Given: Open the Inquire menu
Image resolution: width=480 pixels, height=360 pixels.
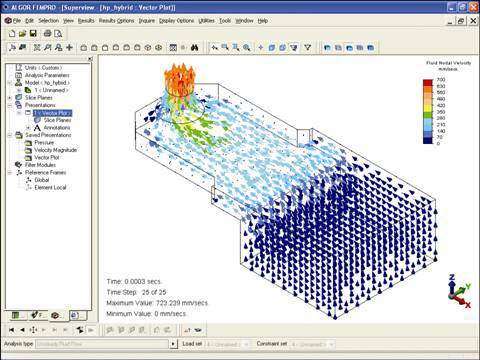Looking at the screenshot, I should point(147,21).
